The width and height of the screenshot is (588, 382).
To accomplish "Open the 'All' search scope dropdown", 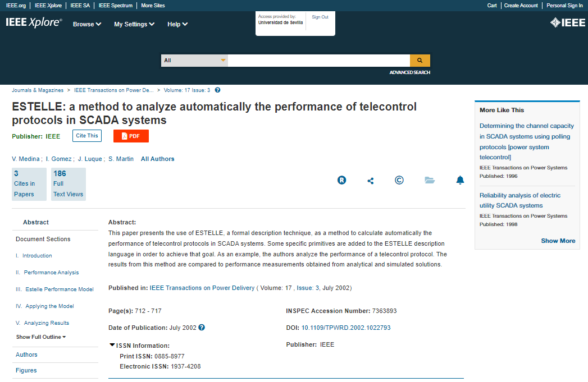I will pyautogui.click(x=194, y=61).
